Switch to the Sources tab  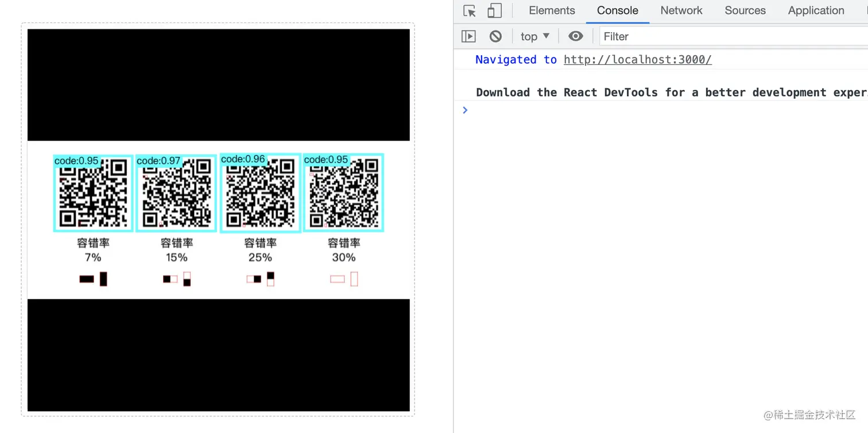tap(745, 10)
